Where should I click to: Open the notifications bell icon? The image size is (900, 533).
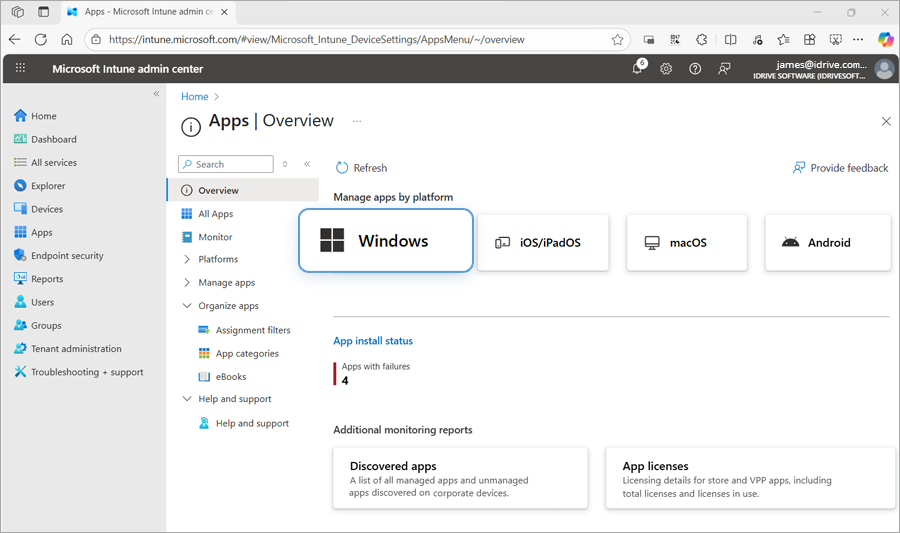point(637,69)
